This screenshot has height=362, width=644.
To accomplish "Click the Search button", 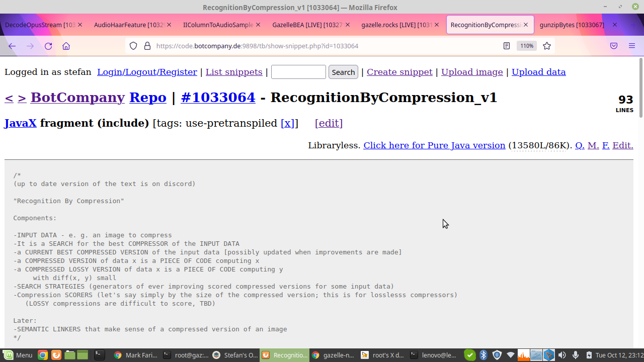I will click(343, 72).
